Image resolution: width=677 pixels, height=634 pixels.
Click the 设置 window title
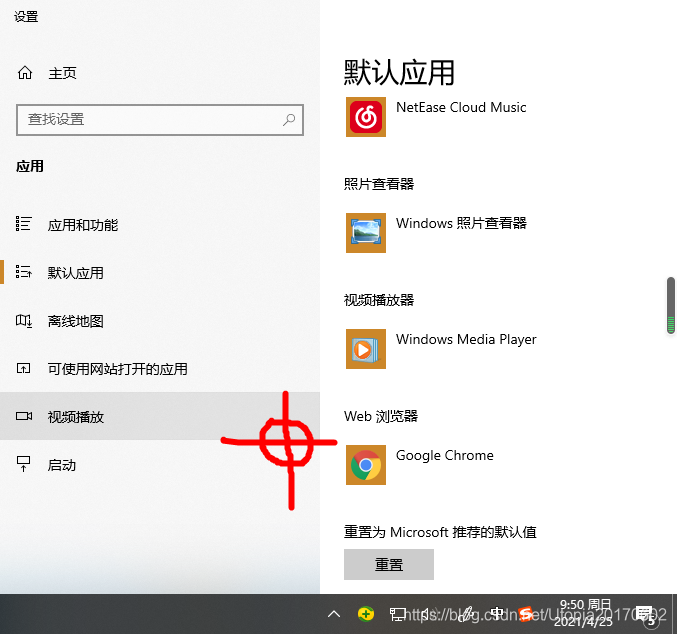26,16
